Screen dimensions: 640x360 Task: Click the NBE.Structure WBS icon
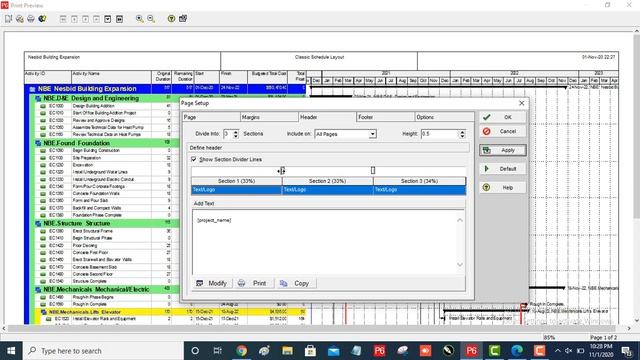(38, 224)
